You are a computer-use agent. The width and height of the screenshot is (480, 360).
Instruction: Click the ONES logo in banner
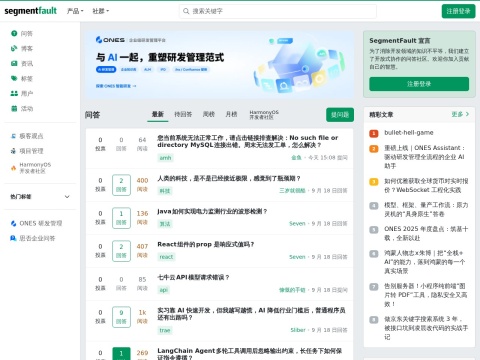[x=110, y=40]
